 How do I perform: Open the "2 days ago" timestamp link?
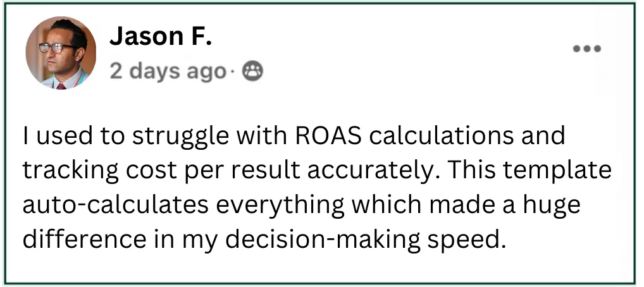click(x=168, y=72)
